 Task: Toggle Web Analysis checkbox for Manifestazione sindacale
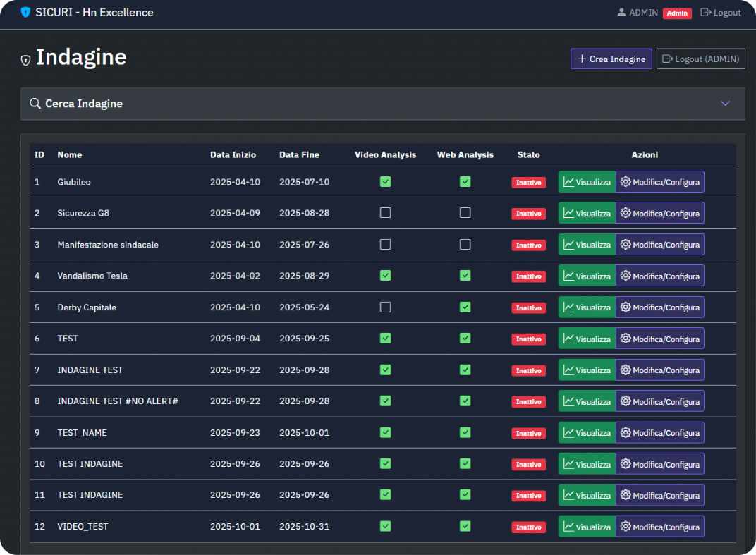coord(465,244)
